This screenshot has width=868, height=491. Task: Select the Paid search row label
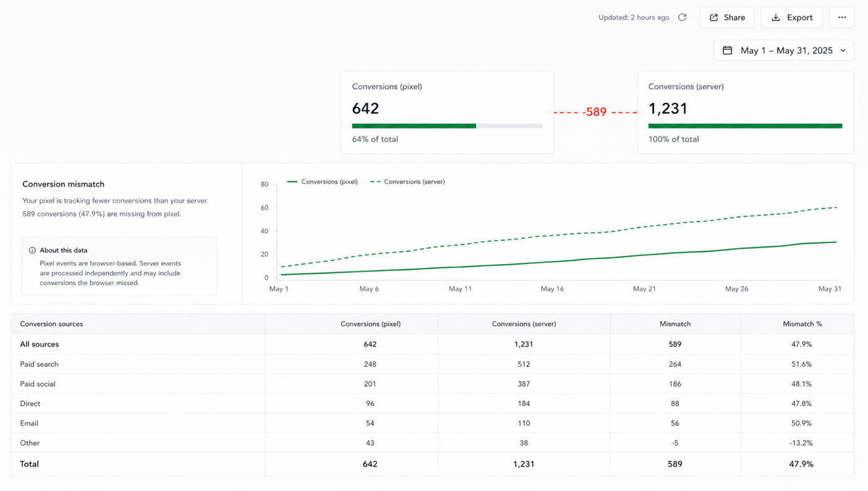[39, 364]
